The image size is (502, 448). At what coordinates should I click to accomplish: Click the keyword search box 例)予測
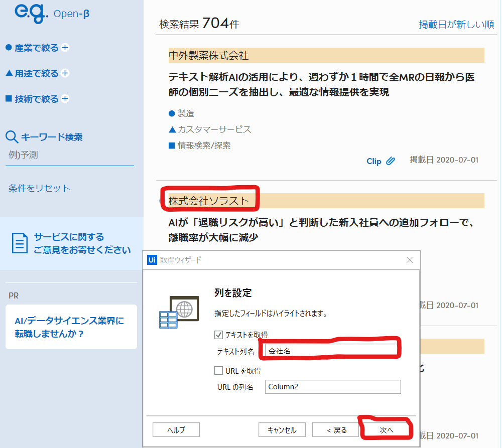70,155
